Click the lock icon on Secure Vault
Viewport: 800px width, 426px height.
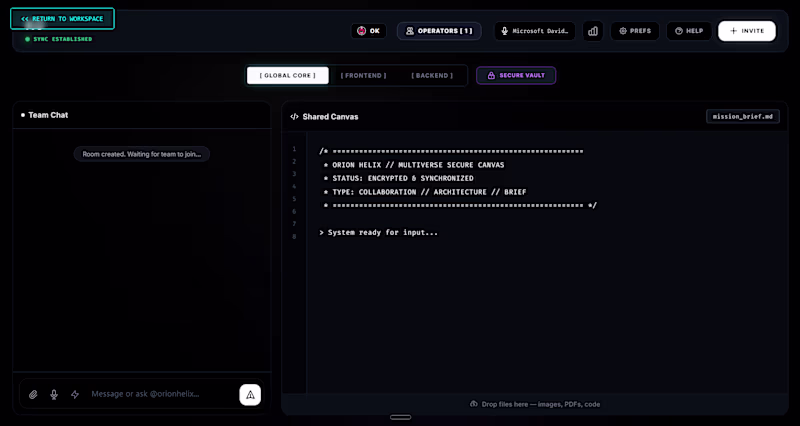coord(491,76)
